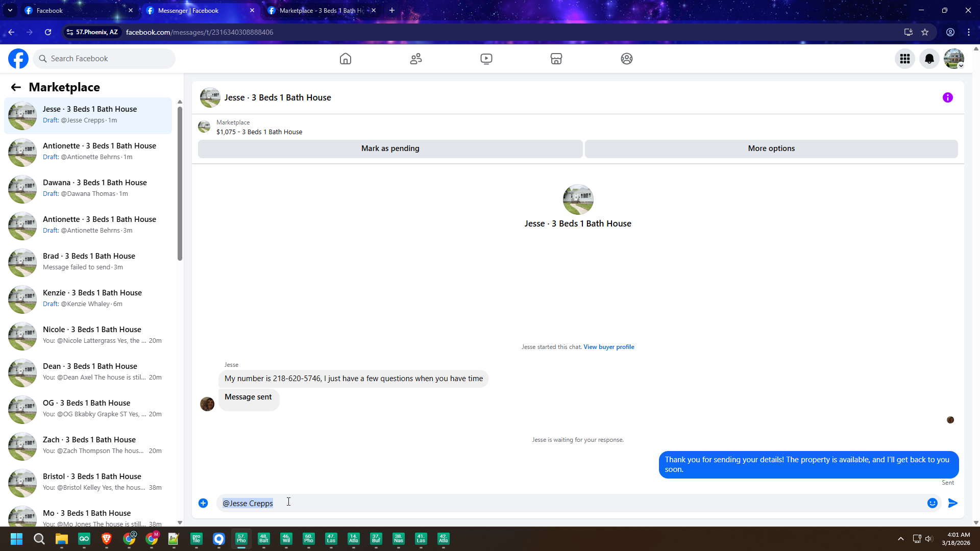Open View buyer profile link
Image resolution: width=980 pixels, height=551 pixels.
click(x=609, y=347)
